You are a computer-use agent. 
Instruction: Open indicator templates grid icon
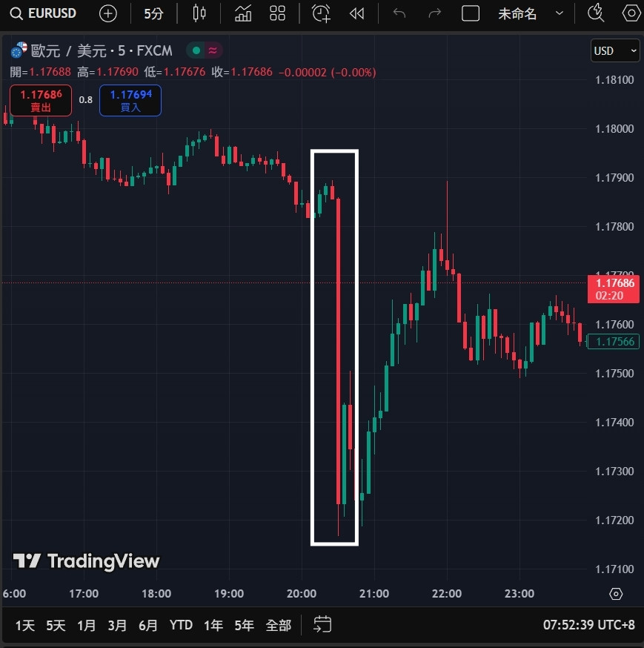(277, 13)
